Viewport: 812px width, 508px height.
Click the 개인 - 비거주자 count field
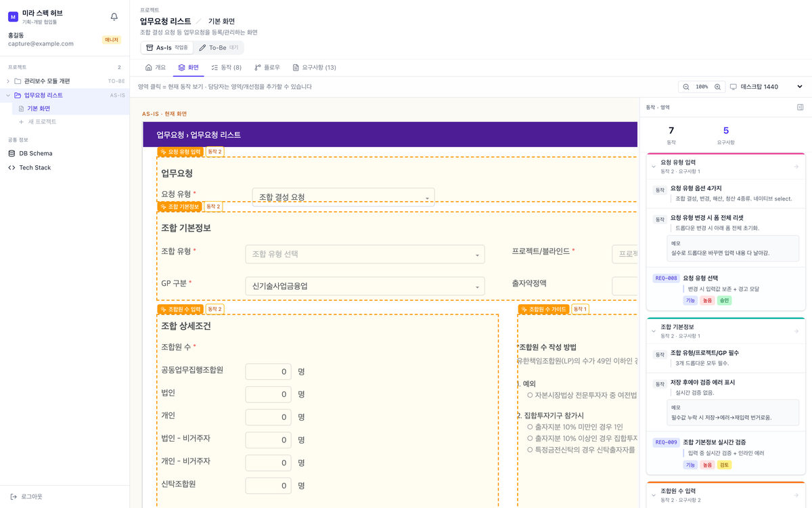tap(268, 463)
